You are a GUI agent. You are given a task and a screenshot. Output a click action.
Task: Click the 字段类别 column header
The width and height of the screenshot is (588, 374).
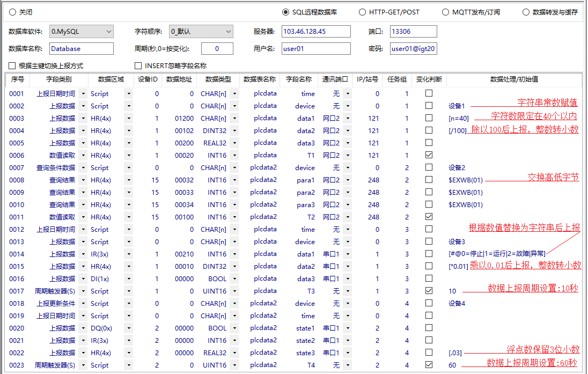point(58,79)
